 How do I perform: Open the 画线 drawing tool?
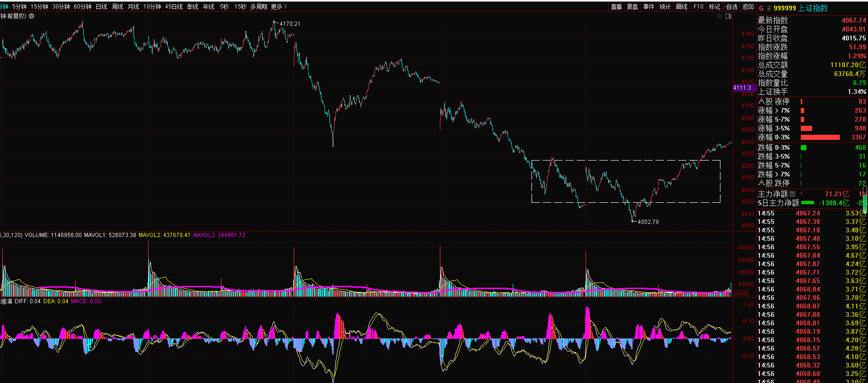pyautogui.click(x=681, y=7)
